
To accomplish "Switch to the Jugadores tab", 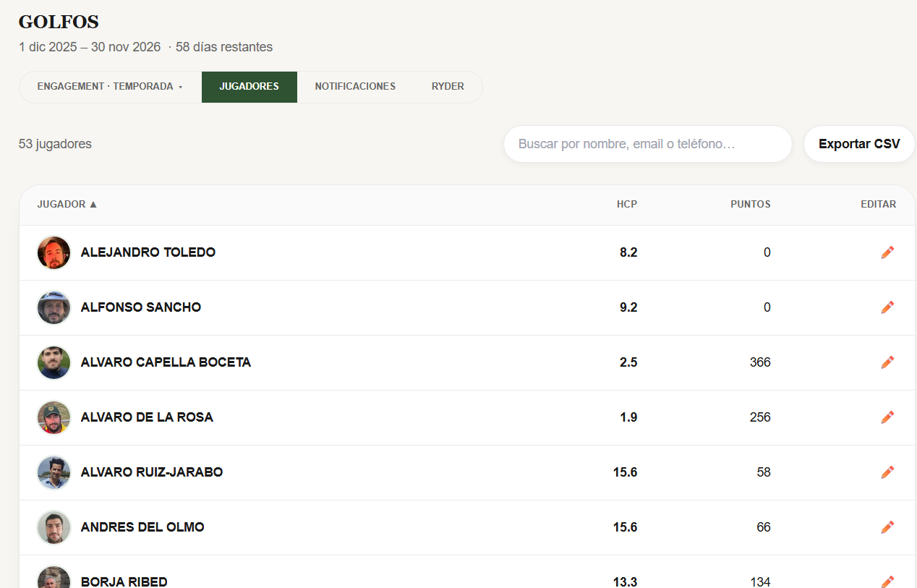I will coord(249,87).
